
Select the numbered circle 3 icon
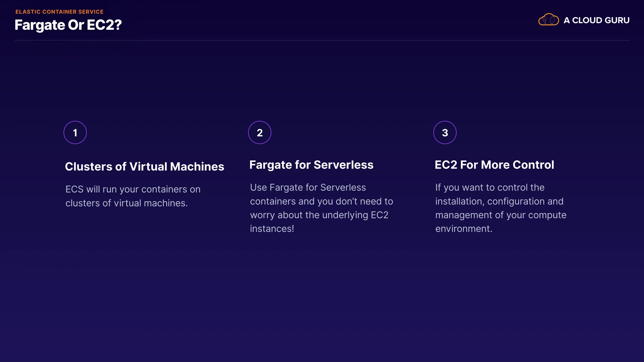(445, 132)
